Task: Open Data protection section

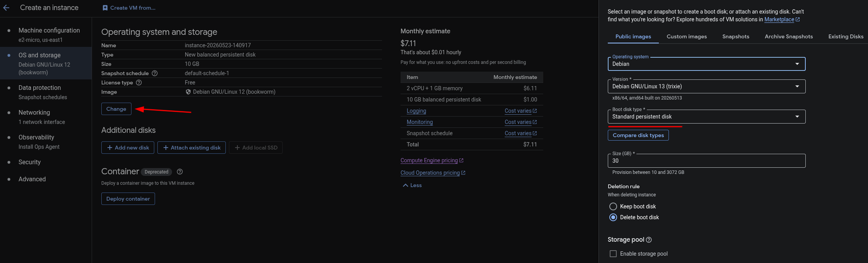Action: 46,92
